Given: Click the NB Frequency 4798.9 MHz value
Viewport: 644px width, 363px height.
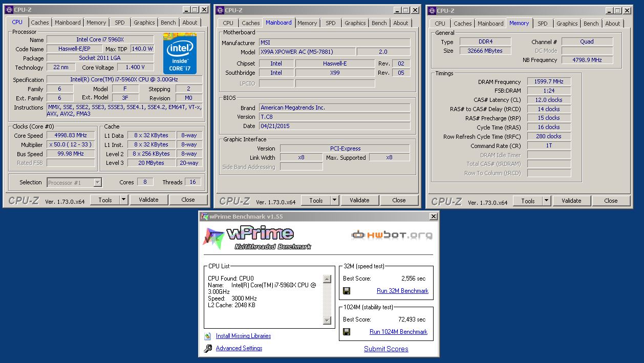Looking at the screenshot, I should (587, 60).
